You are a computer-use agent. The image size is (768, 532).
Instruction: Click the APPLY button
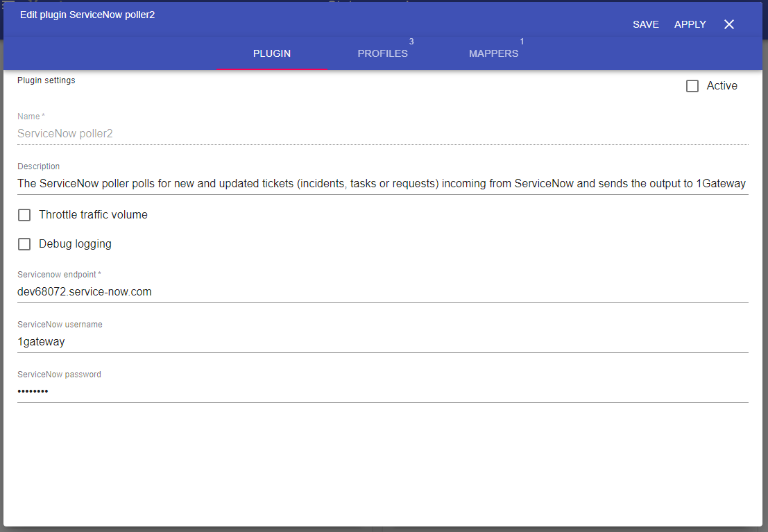690,24
